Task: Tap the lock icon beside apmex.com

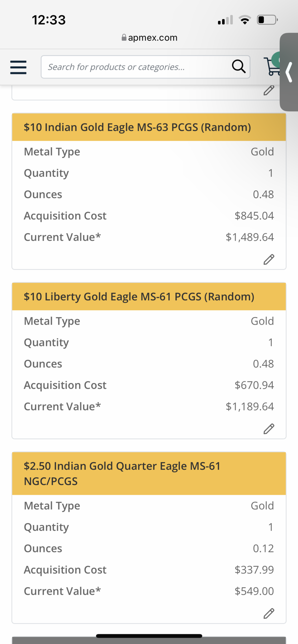Action: pos(124,37)
